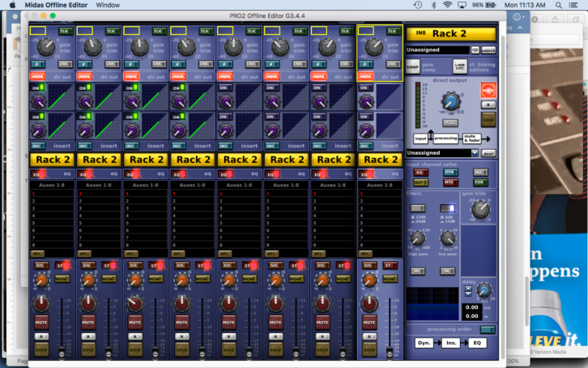Click the phase invert button on first channel
The height and width of the screenshot is (368, 588).
pos(37,65)
